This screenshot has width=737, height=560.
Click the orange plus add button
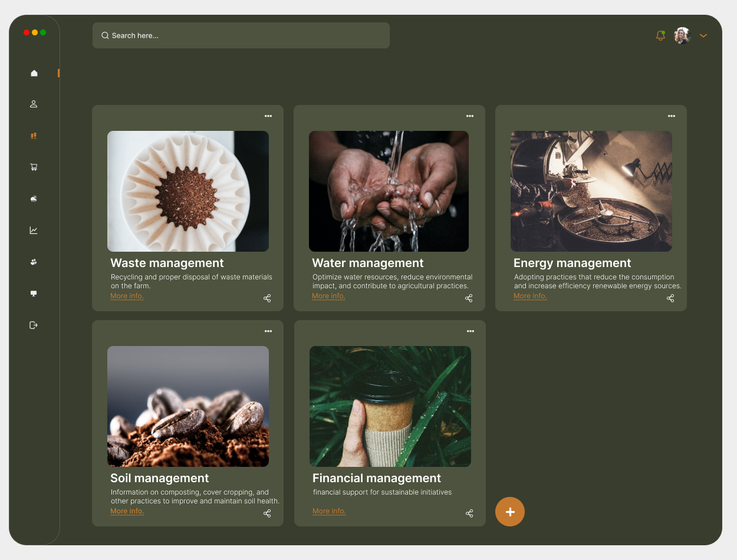tap(510, 512)
